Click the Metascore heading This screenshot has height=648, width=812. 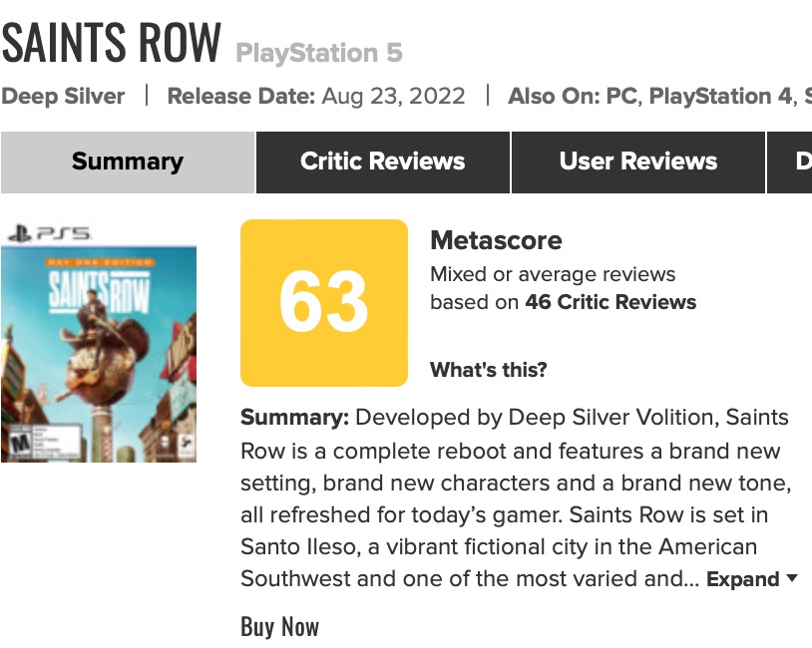pyautogui.click(x=496, y=240)
